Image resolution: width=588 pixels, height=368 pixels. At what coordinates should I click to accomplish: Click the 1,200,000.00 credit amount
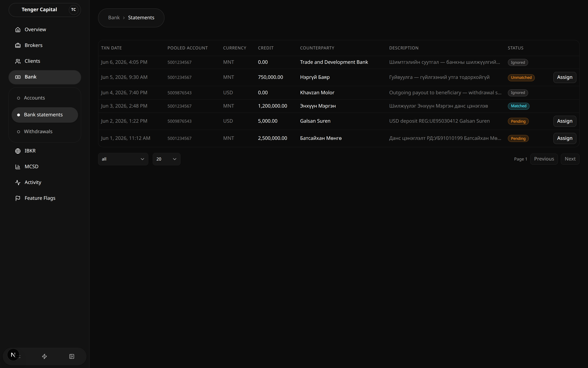272,106
